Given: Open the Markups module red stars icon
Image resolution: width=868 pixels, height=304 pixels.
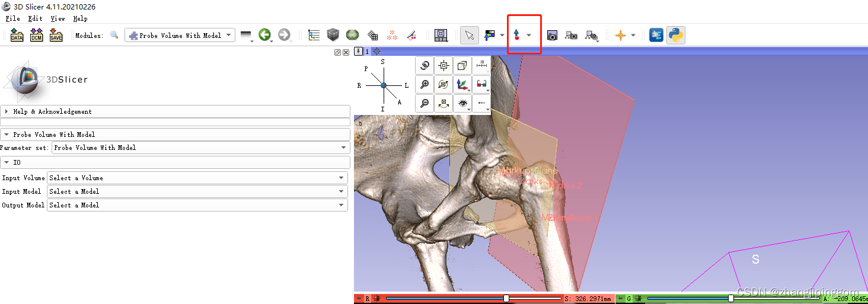Looking at the screenshot, I should coord(392,36).
